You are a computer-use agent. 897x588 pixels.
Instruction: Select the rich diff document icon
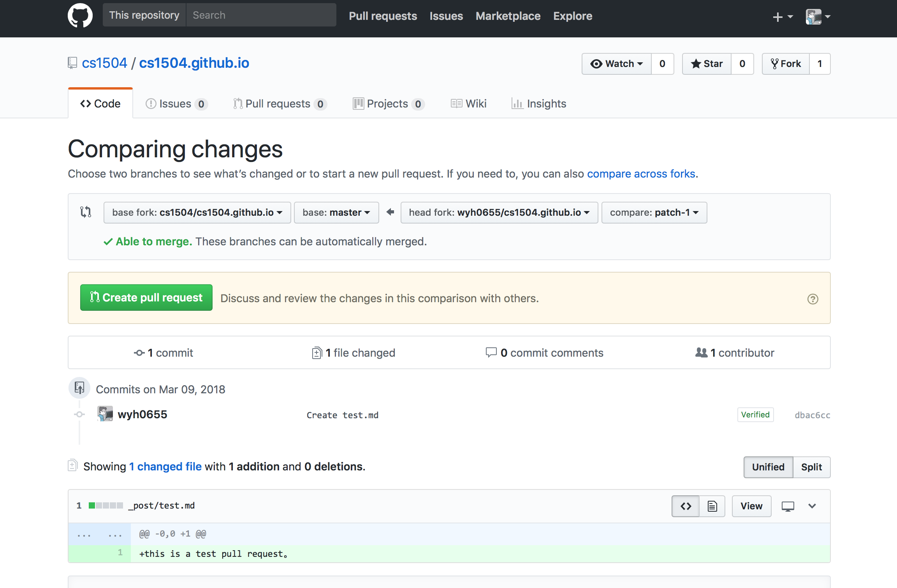[712, 506]
